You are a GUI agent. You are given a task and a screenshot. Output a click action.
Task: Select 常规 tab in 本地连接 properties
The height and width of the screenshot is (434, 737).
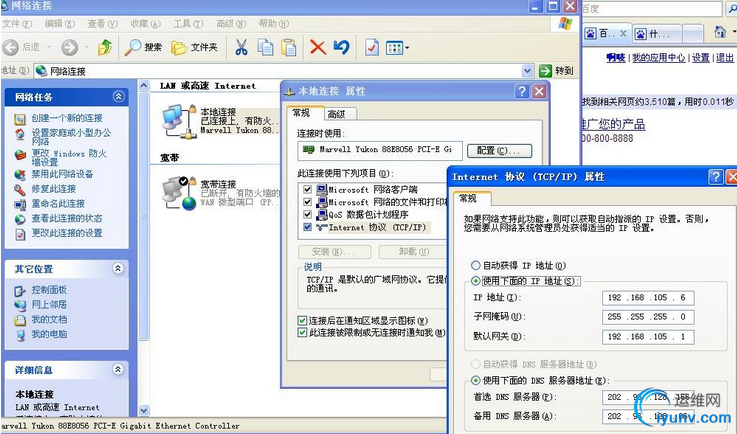(304, 113)
